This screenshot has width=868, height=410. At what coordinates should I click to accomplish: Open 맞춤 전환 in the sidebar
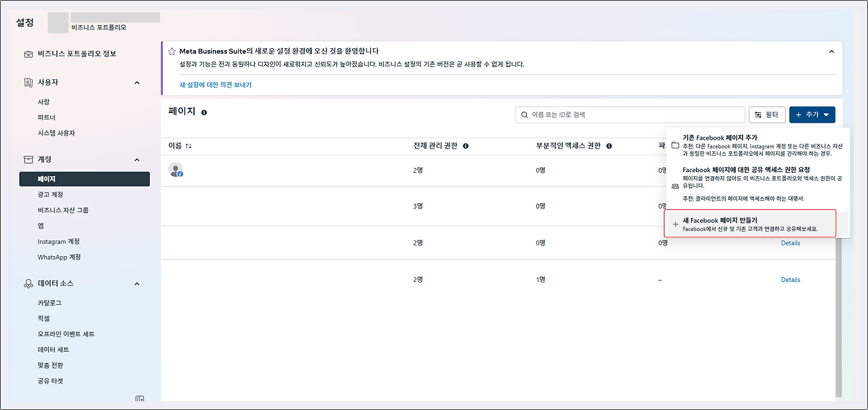(50, 365)
